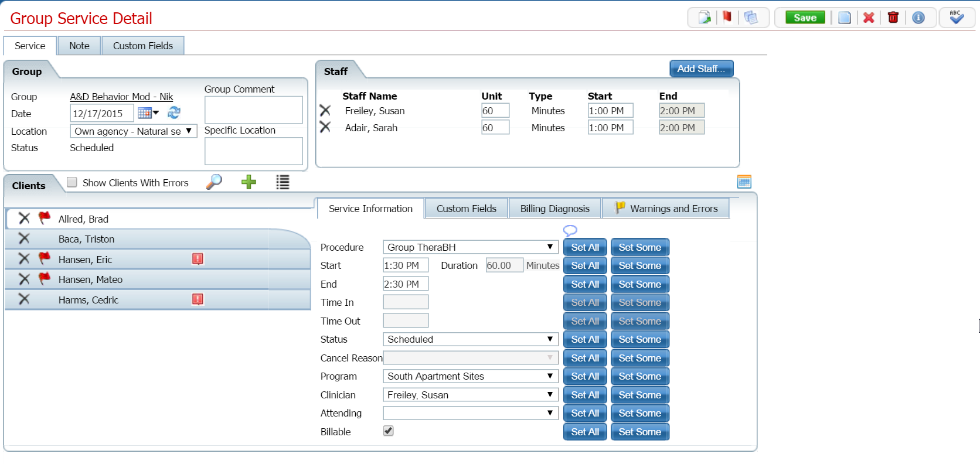Viewport: 980px width, 464px height.
Task: Open the calendar picker next to Date
Action: [148, 113]
